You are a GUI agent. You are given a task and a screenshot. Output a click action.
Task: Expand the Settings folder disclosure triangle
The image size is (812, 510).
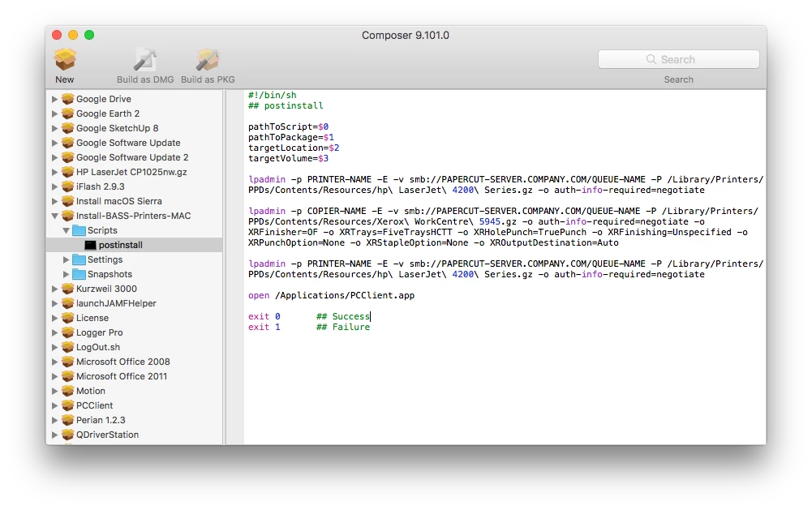66,259
